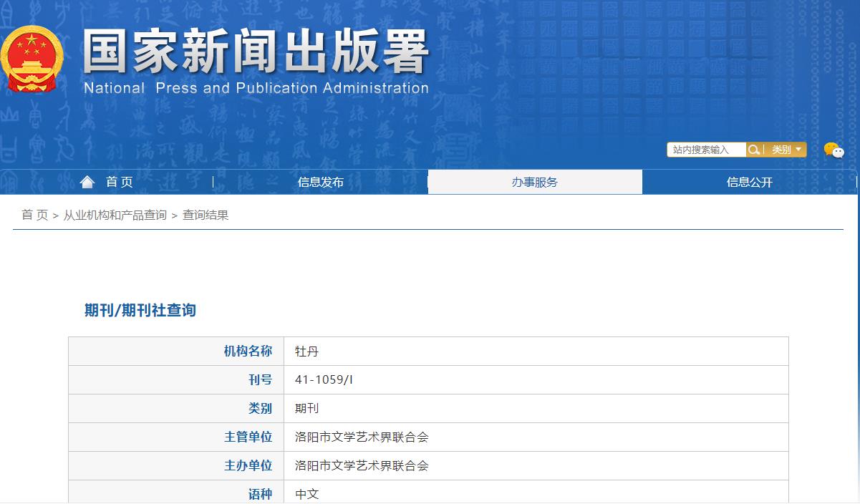860x504 pixels.
Task: Open the 信息公开 menu
Action: pyautogui.click(x=749, y=181)
